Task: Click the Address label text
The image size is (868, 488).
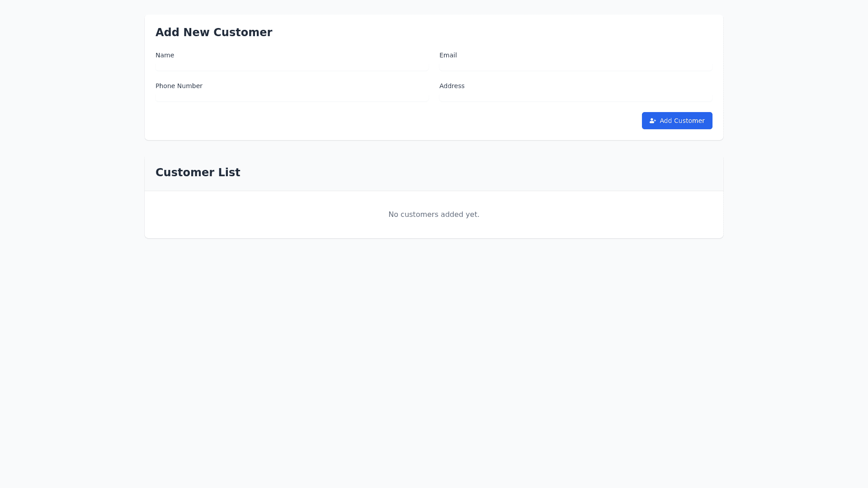Action: (x=452, y=86)
